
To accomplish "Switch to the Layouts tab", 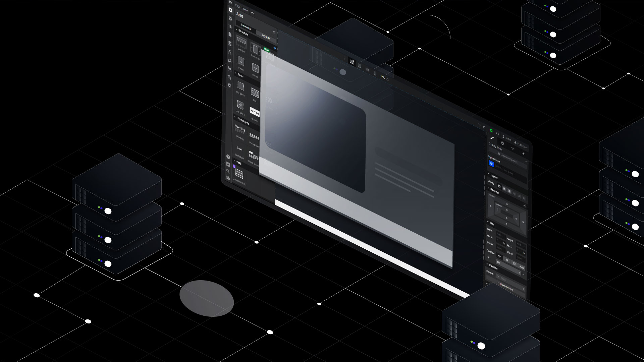I will (x=266, y=37).
